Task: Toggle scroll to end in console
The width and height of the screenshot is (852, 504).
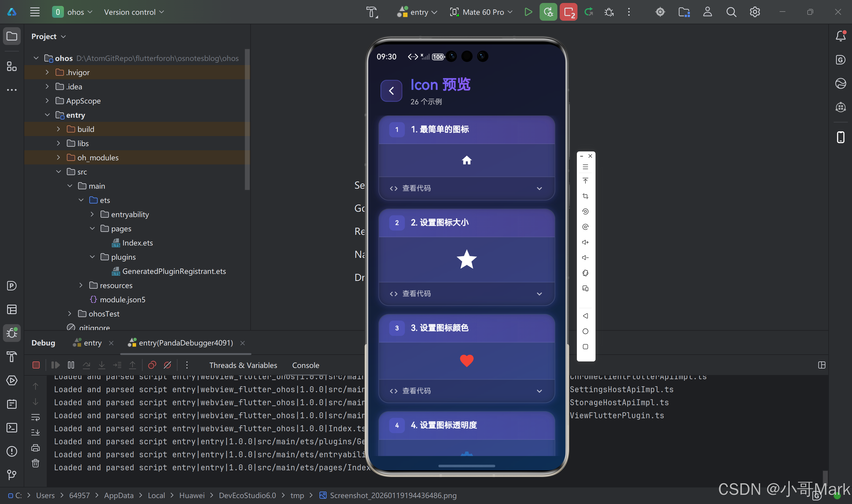Action: click(x=35, y=432)
